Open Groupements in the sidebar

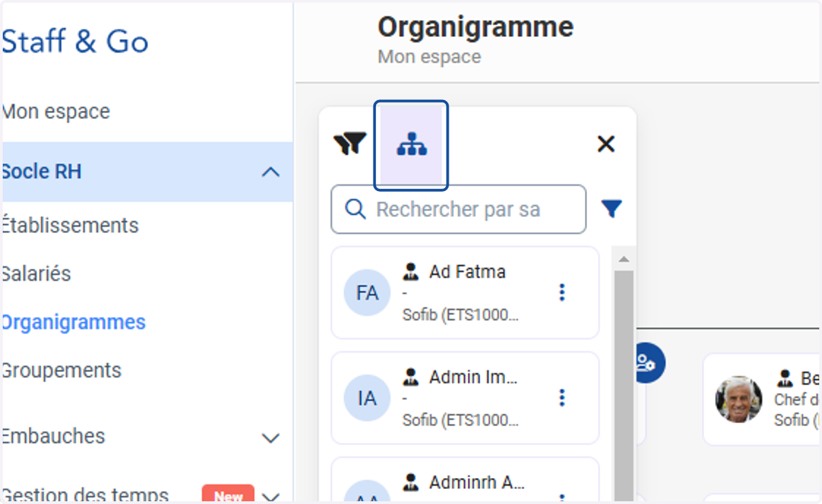click(62, 370)
